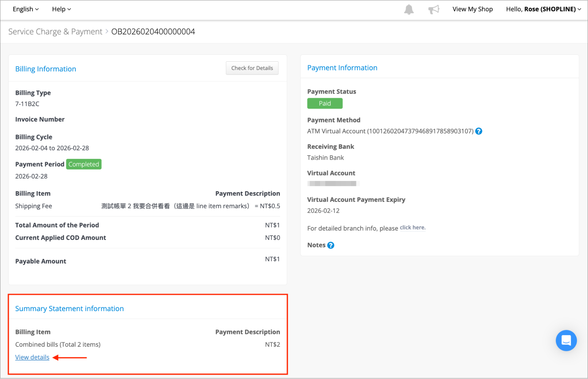Go back to Service Charge & Payment
Viewport: 588px width, 379px height.
click(x=55, y=31)
